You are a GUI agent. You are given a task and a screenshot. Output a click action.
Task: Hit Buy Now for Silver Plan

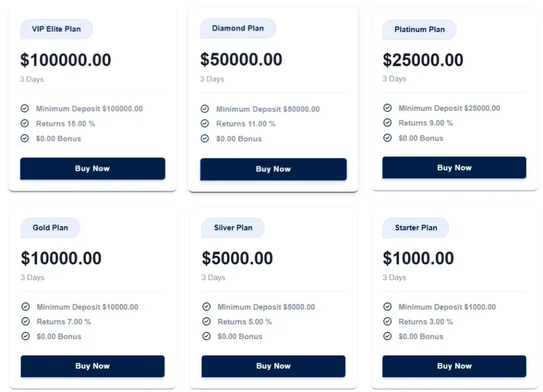(273, 366)
